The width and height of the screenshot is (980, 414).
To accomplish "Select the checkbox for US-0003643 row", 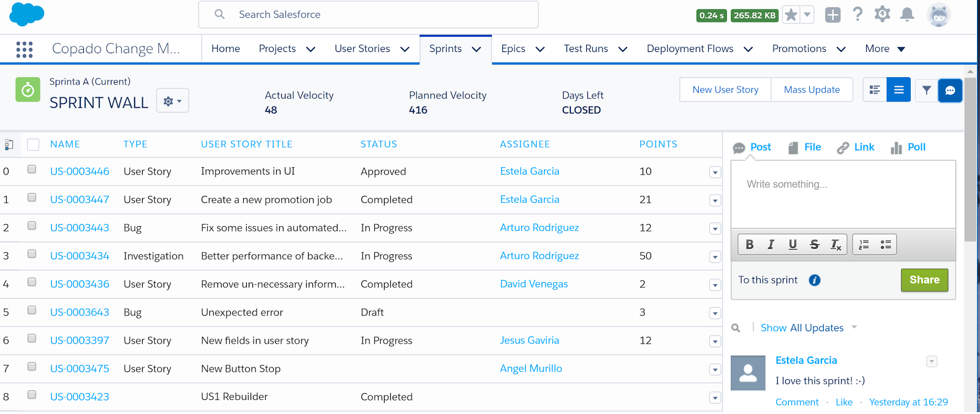I will coord(32,310).
